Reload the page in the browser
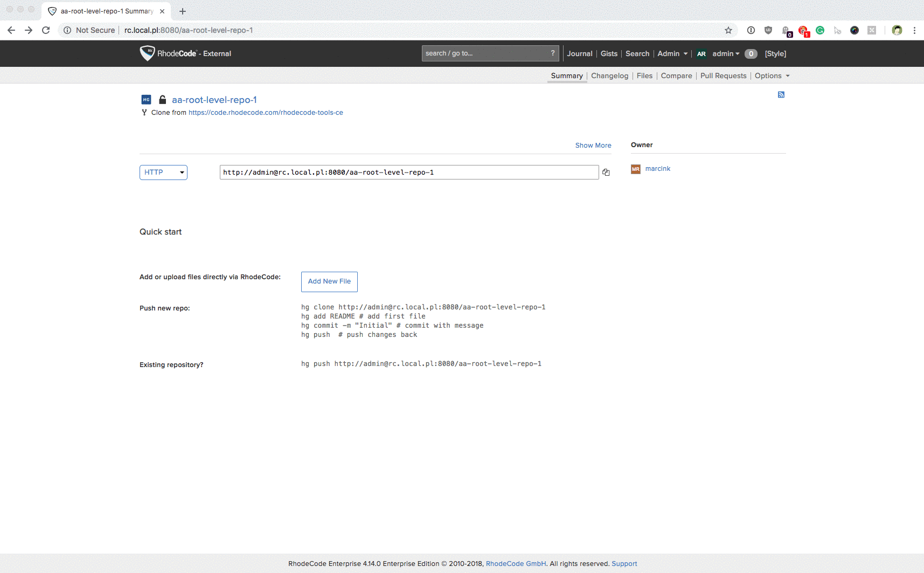The width and height of the screenshot is (924, 573). tap(46, 30)
